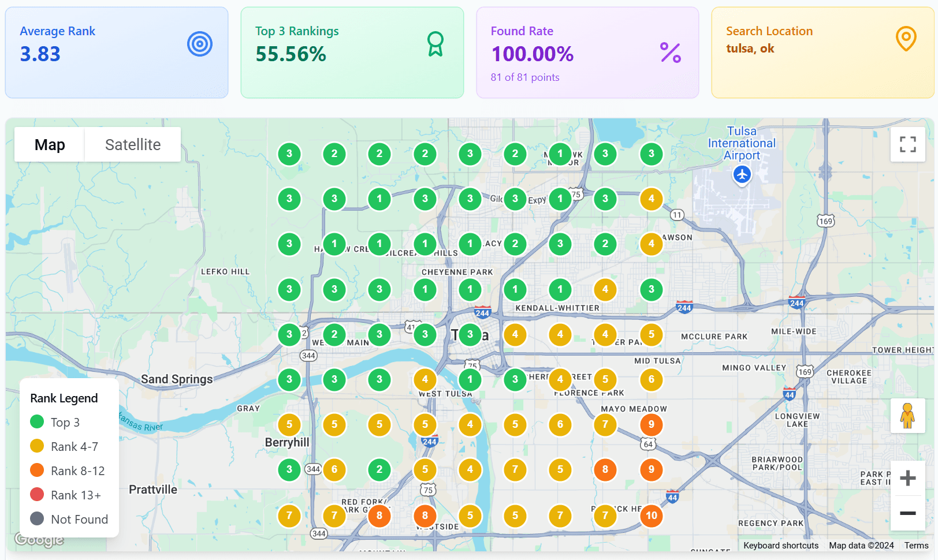Click the Berryhill map label
Screen dimensions: 938x560
pyautogui.click(x=287, y=442)
